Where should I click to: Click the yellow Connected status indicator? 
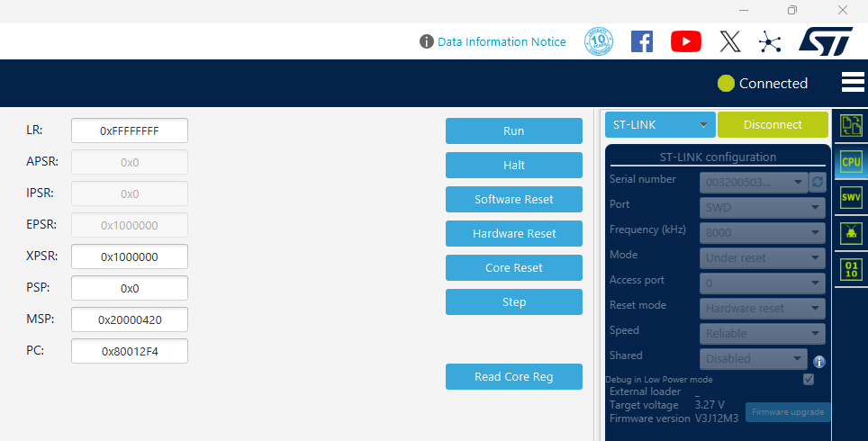point(726,83)
